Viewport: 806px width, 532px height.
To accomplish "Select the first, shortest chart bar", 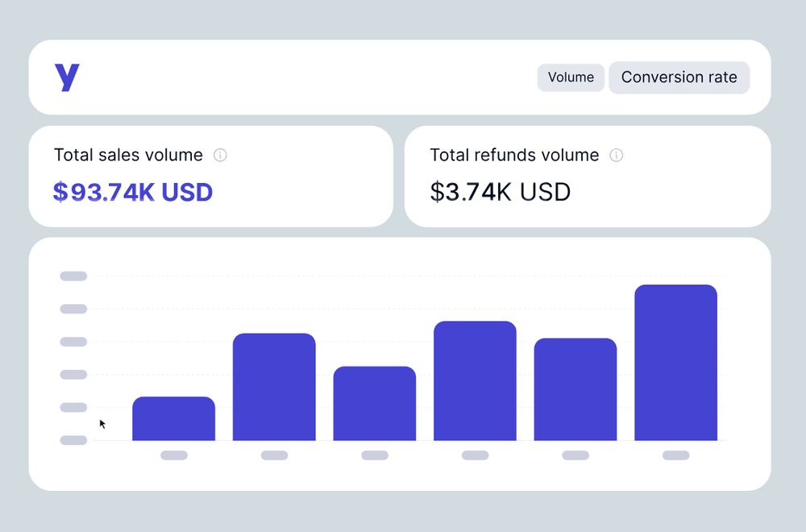I will pyautogui.click(x=173, y=419).
